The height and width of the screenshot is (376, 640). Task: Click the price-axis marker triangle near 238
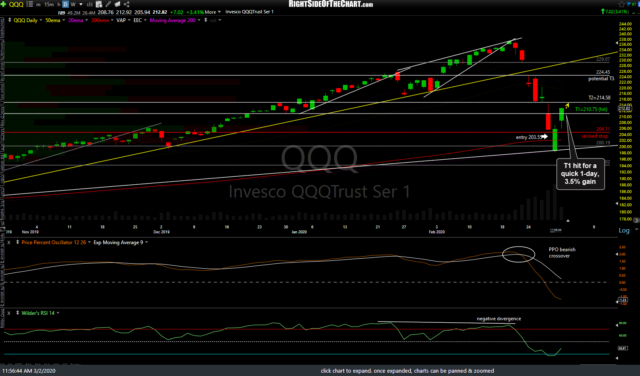point(617,43)
